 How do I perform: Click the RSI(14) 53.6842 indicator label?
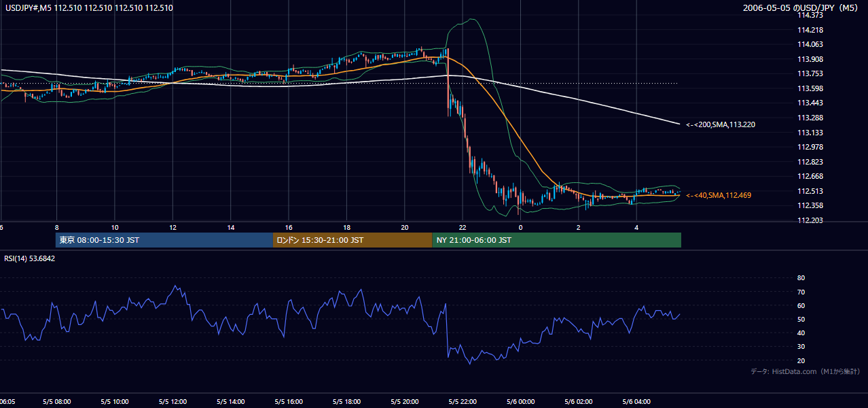pos(30,258)
